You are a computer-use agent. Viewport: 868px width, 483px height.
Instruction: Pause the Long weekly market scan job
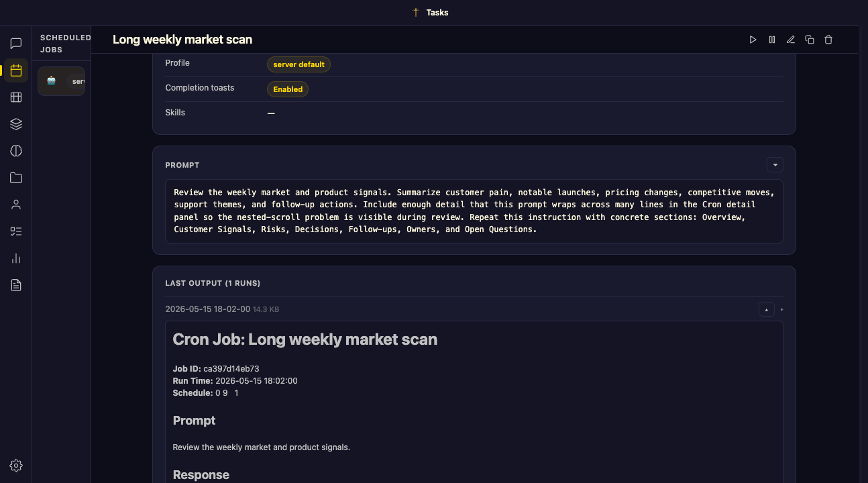click(772, 40)
